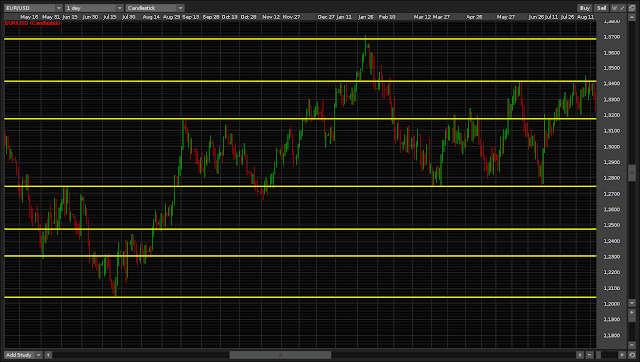Click the Sell button

[601, 8]
